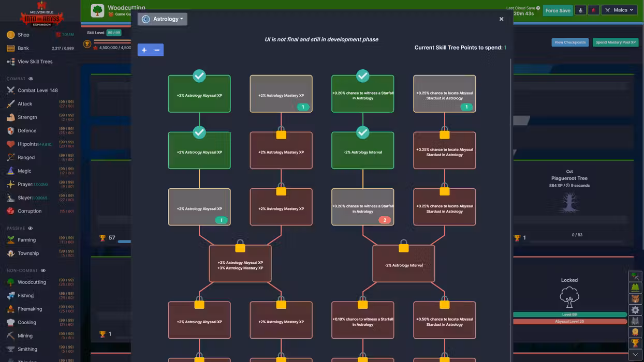644x362 pixels.
Task: Open the Shop from the sidebar
Action: tap(23, 35)
